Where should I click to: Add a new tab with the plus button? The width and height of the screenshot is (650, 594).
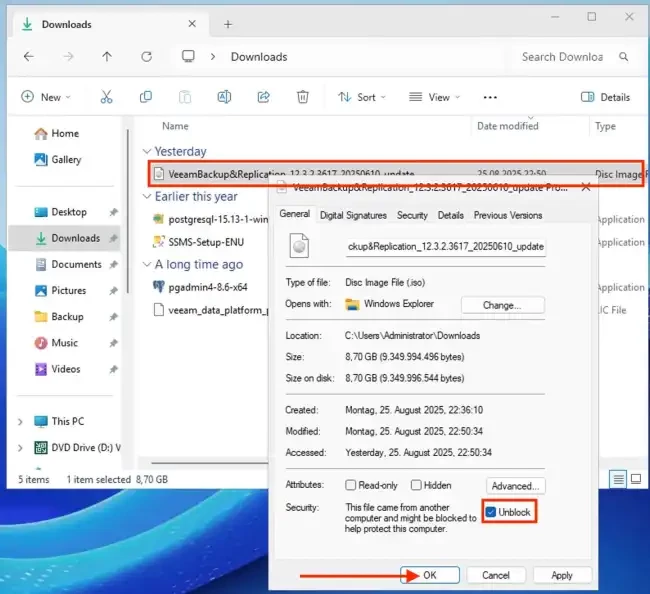click(228, 24)
